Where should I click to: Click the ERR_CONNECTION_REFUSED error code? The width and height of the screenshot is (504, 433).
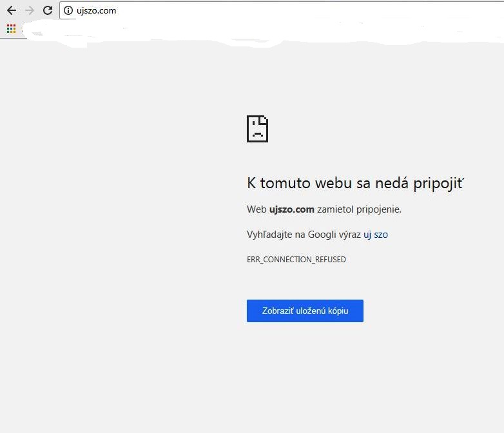pos(296,259)
